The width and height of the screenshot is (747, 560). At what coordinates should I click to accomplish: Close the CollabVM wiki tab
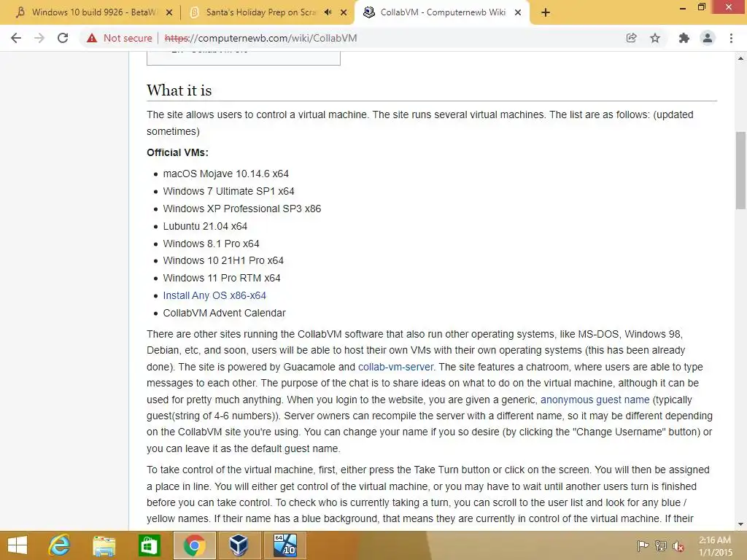(x=518, y=13)
